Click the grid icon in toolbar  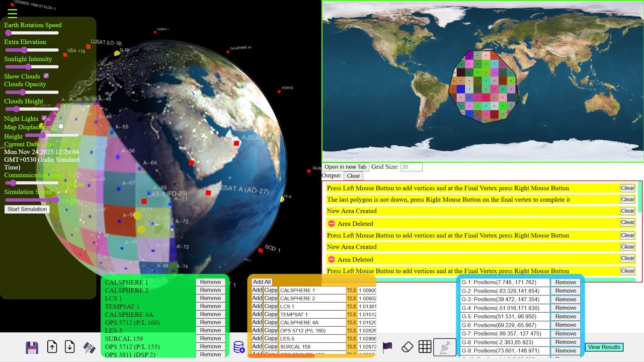click(425, 347)
